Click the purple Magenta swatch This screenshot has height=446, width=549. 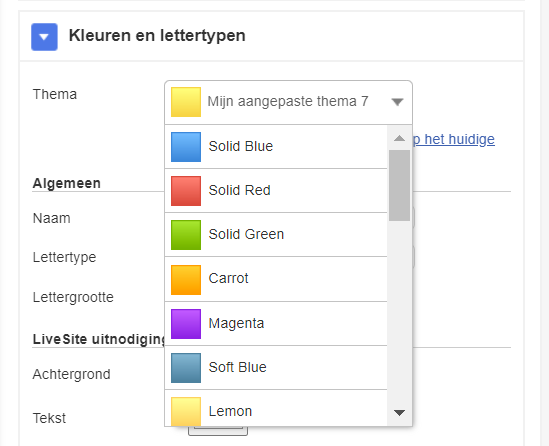[x=186, y=324]
